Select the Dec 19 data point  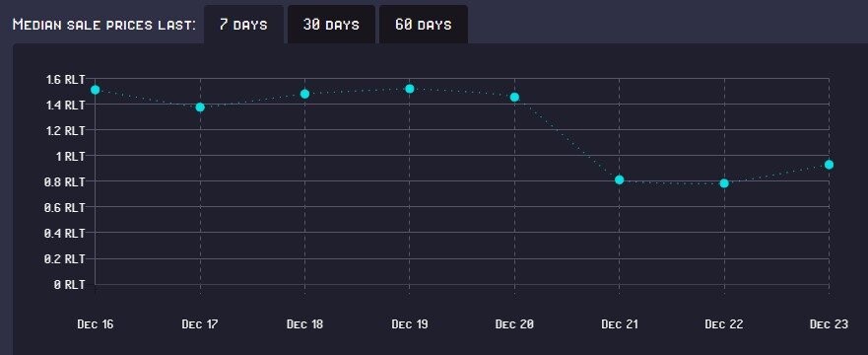pos(410,89)
